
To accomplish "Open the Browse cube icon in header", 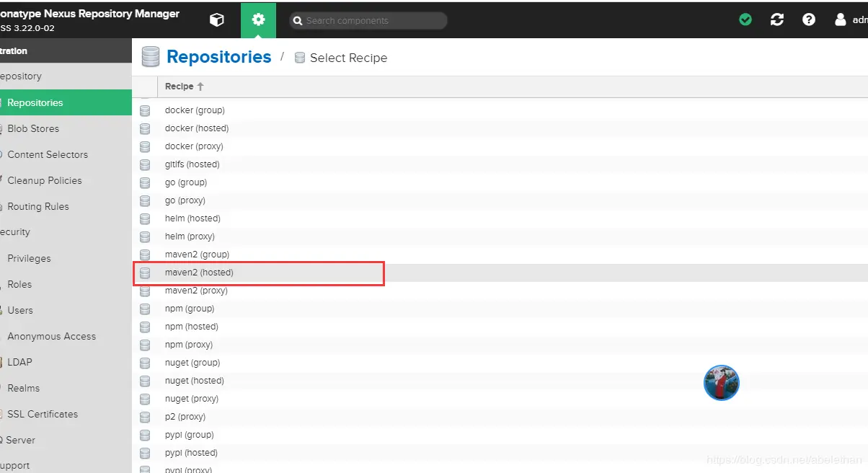I will 216,20.
